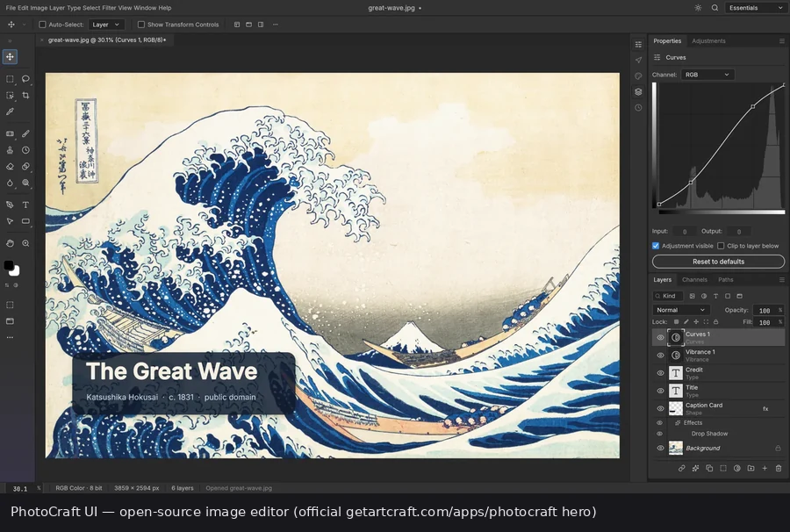The width and height of the screenshot is (790, 532).
Task: Pick the Crop tool
Action: tap(25, 95)
